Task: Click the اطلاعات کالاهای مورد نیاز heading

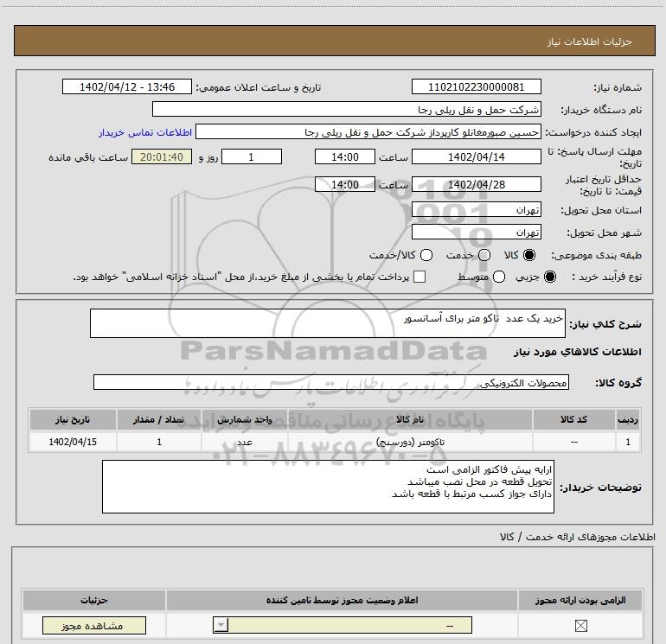Action: (577, 352)
